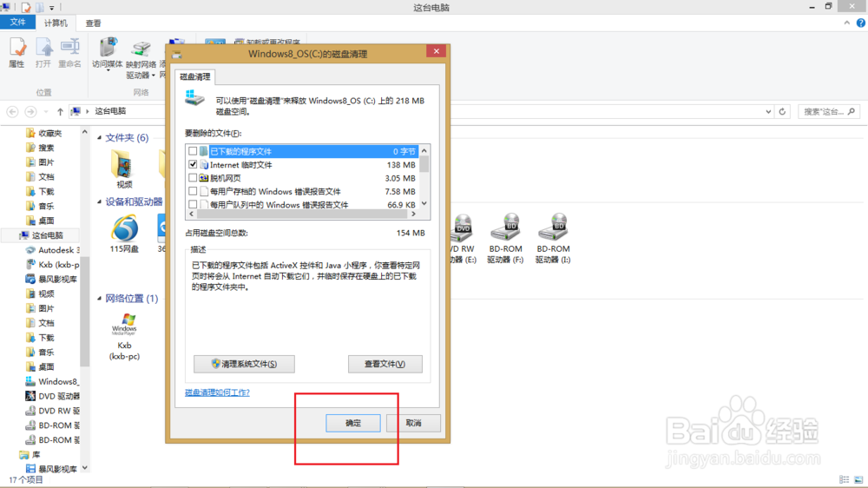
Task: Switch to details view in status bar
Action: pos(845,479)
